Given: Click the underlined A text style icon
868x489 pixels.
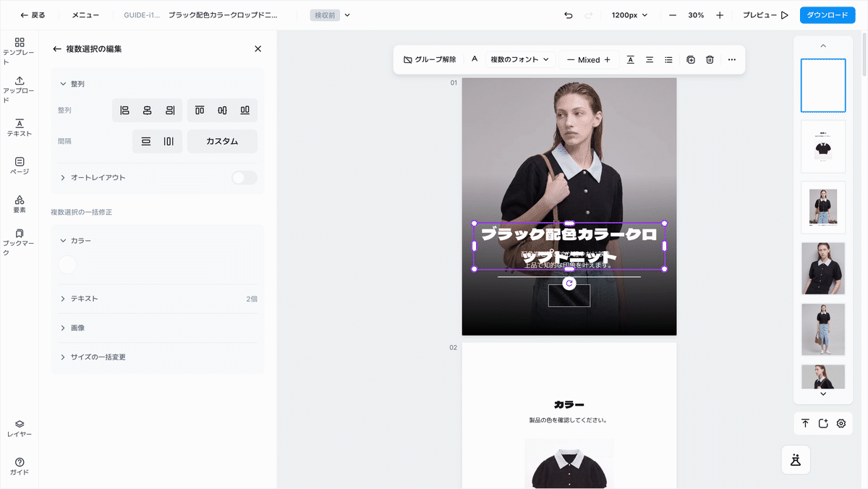Looking at the screenshot, I should (x=630, y=60).
